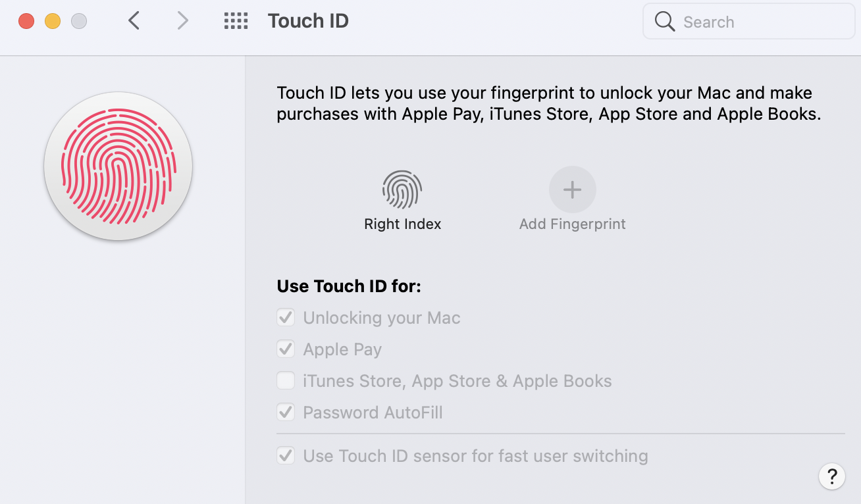Click the Touch ID window title
The image size is (861, 504).
click(308, 21)
